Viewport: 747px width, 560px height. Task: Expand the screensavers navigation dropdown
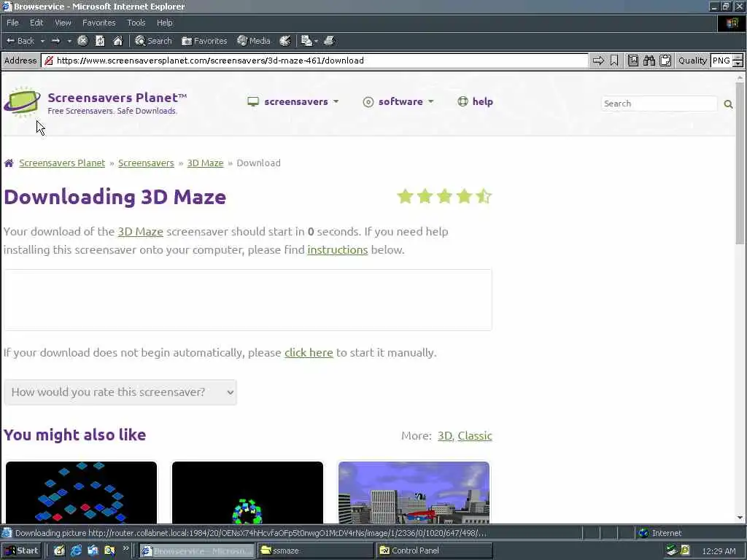293,101
